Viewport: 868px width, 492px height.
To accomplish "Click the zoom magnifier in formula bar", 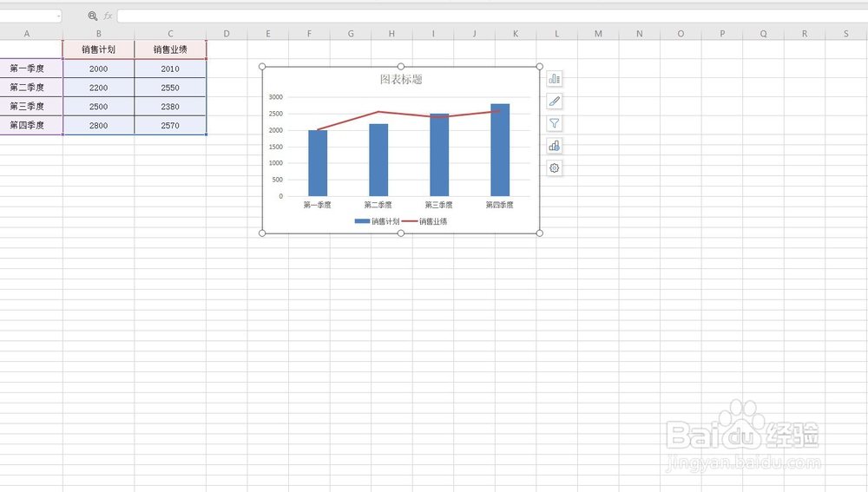I will coord(93,16).
